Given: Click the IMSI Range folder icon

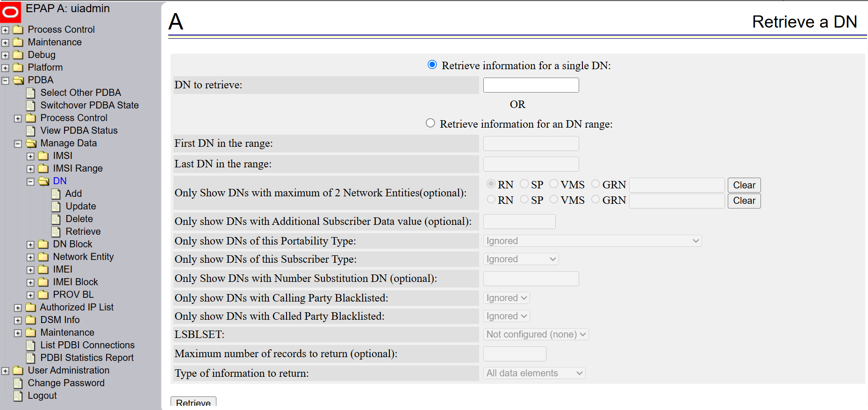Looking at the screenshot, I should tap(43, 168).
